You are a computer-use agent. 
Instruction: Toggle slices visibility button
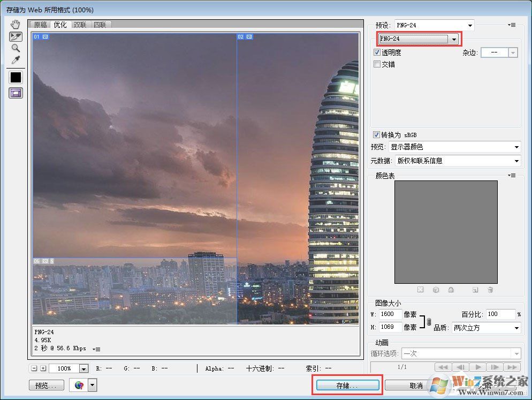[x=16, y=93]
